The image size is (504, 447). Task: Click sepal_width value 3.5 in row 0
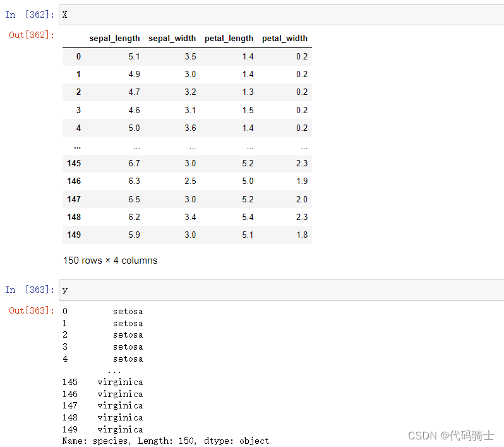coord(190,57)
